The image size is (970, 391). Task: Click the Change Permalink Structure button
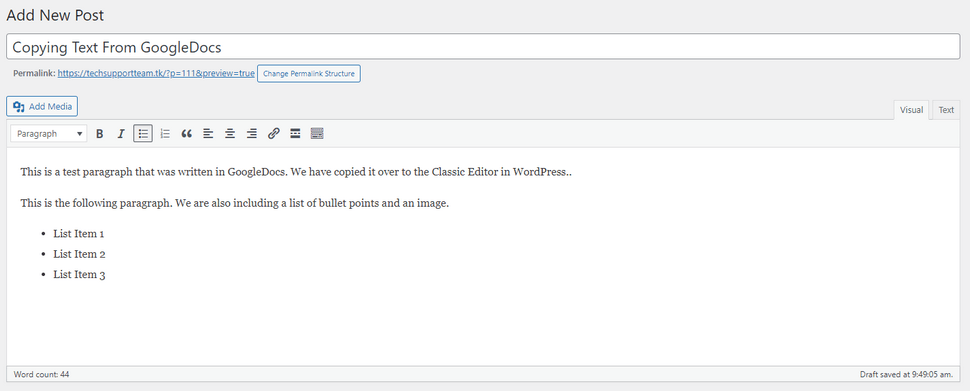coord(309,74)
